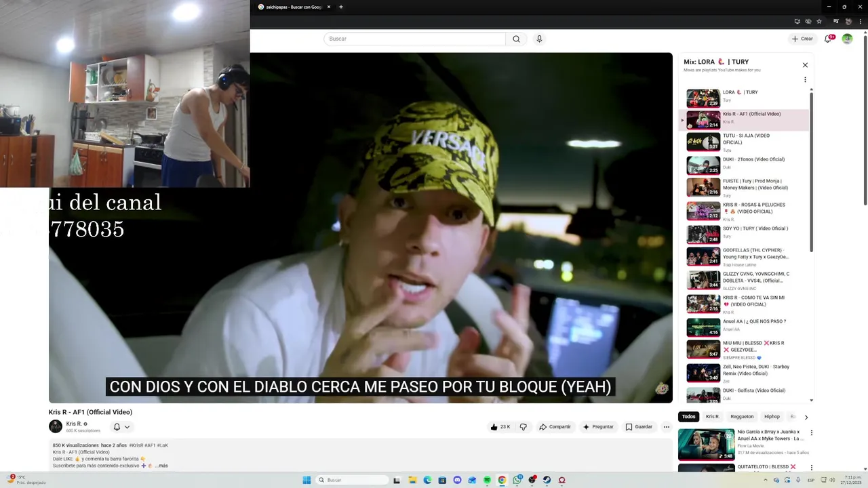The height and width of the screenshot is (488, 868).
Task: Click the volume icon in system tray
Action: [x=833, y=480]
